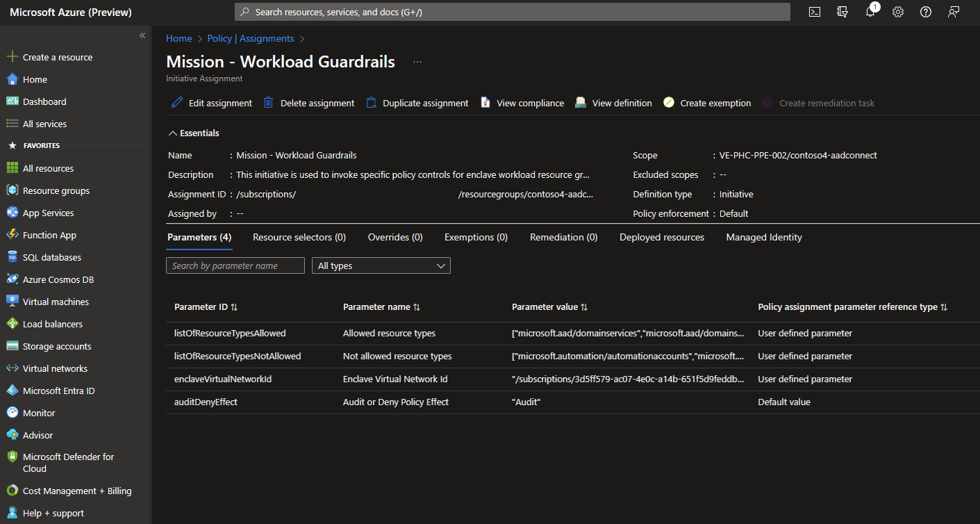Click the Monitor gauge icon
The height and width of the screenshot is (524, 980).
point(12,413)
